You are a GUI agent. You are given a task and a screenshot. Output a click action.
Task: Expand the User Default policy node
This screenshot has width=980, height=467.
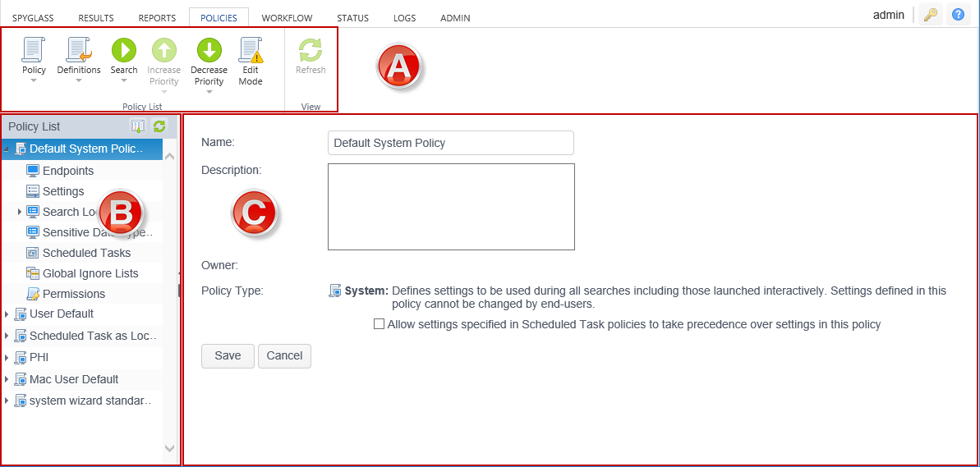click(7, 314)
